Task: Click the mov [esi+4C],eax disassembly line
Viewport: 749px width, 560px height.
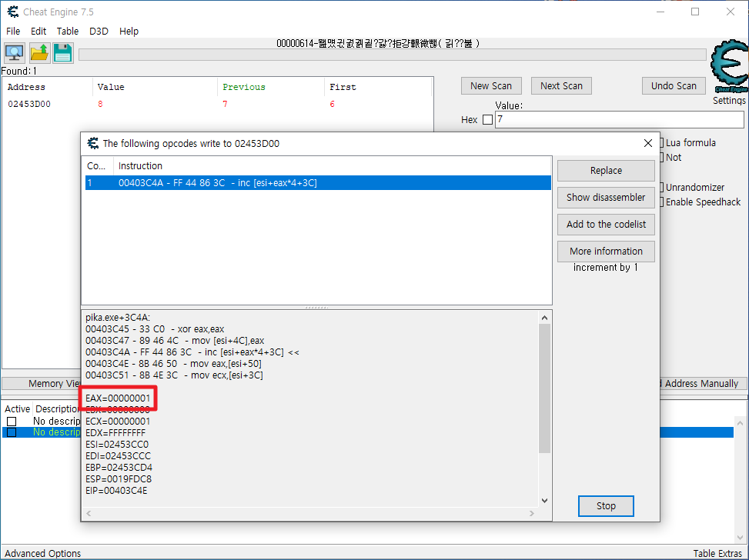Action: point(175,341)
